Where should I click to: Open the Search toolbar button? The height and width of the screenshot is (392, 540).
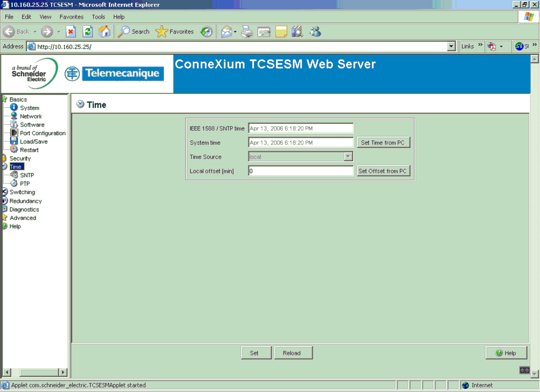point(134,32)
